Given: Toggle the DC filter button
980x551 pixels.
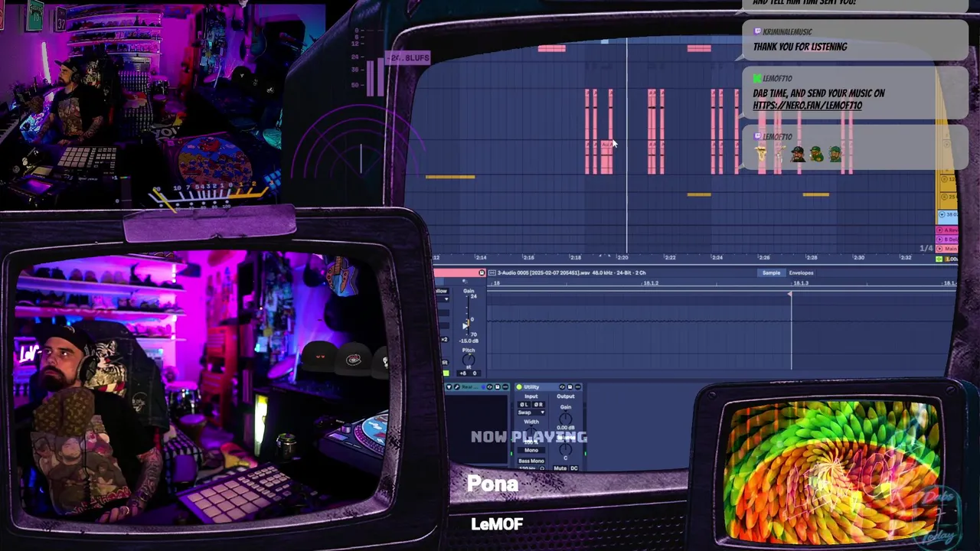Looking at the screenshot, I should [x=574, y=468].
